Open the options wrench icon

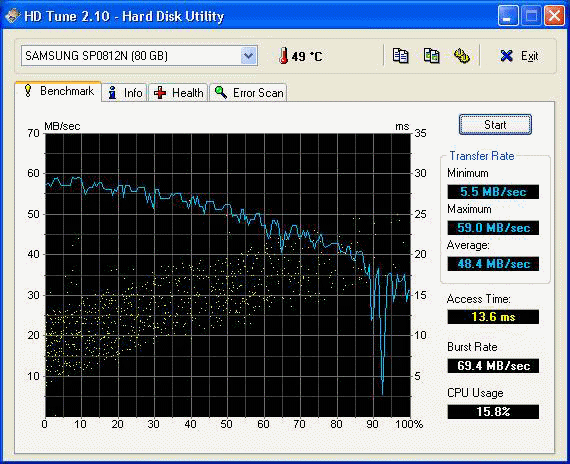(462, 56)
